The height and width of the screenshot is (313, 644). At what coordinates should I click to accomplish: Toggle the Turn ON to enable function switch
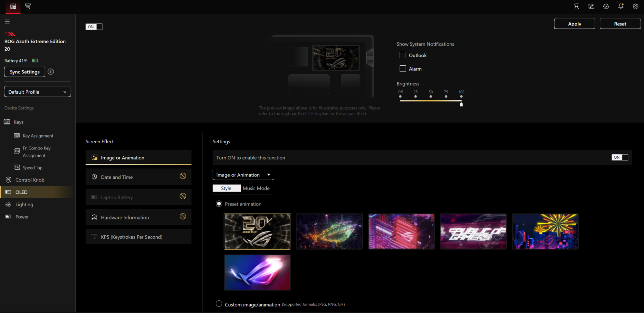620,157
